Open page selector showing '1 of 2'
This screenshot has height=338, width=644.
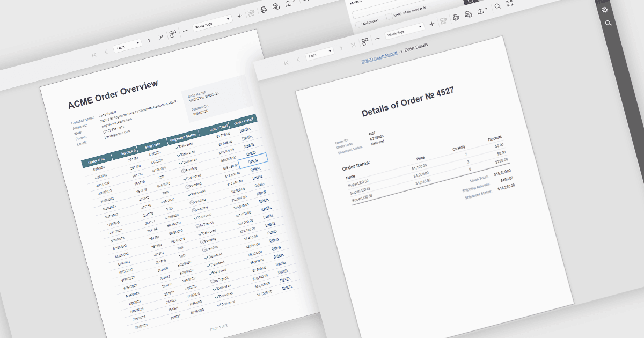point(128,46)
